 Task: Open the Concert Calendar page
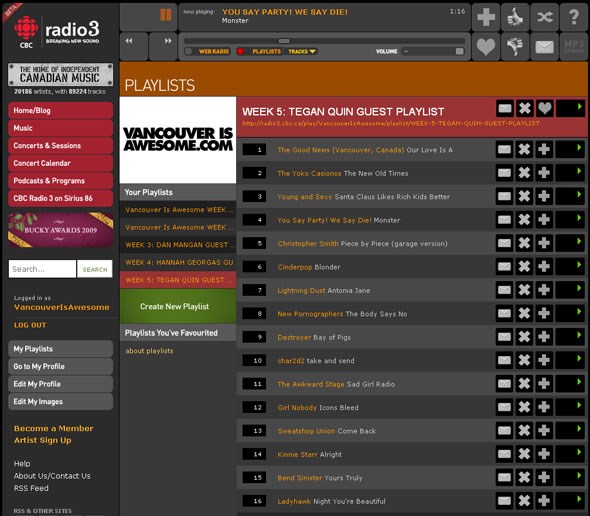pyautogui.click(x=61, y=163)
